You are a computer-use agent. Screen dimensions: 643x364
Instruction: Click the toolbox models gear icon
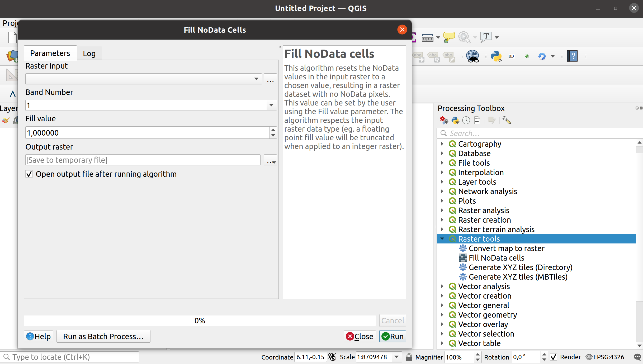point(444,121)
